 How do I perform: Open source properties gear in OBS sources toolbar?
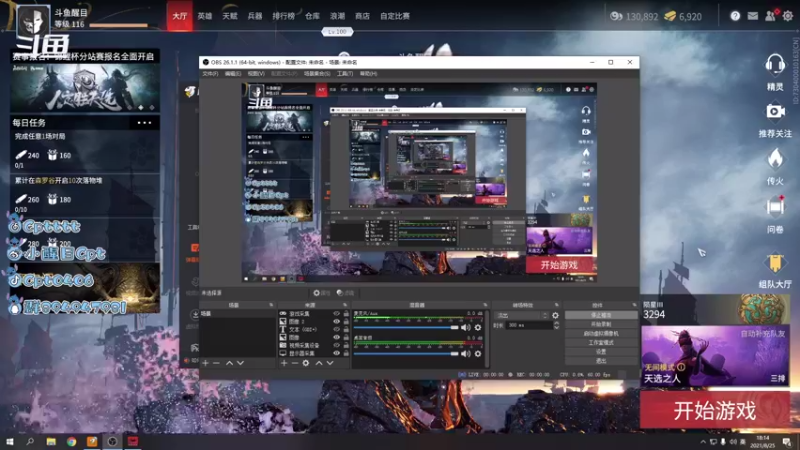[306, 363]
